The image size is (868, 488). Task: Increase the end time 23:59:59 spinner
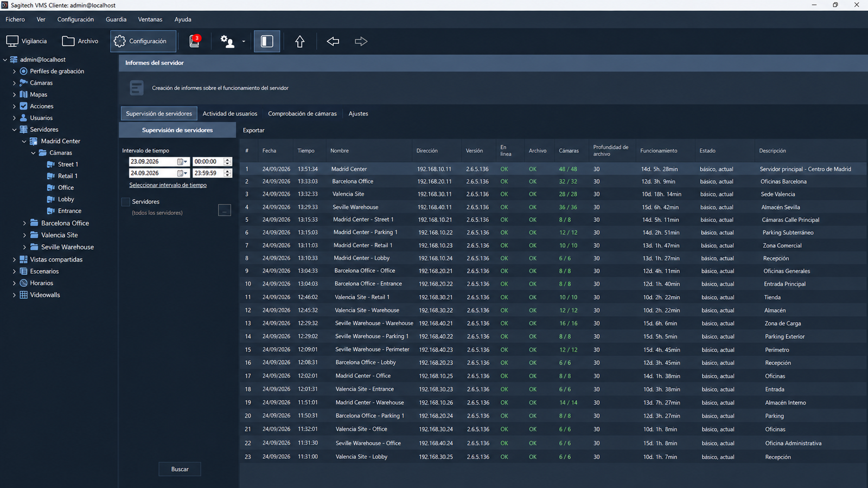pos(228,171)
